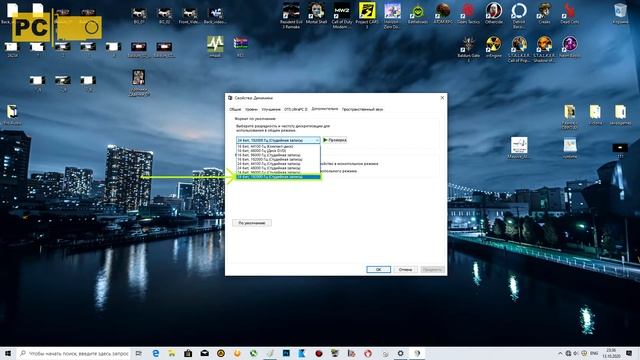This screenshot has width=640, height=360.
Task: Click the Project CARS 3 desktop icon
Action: pos(367,15)
